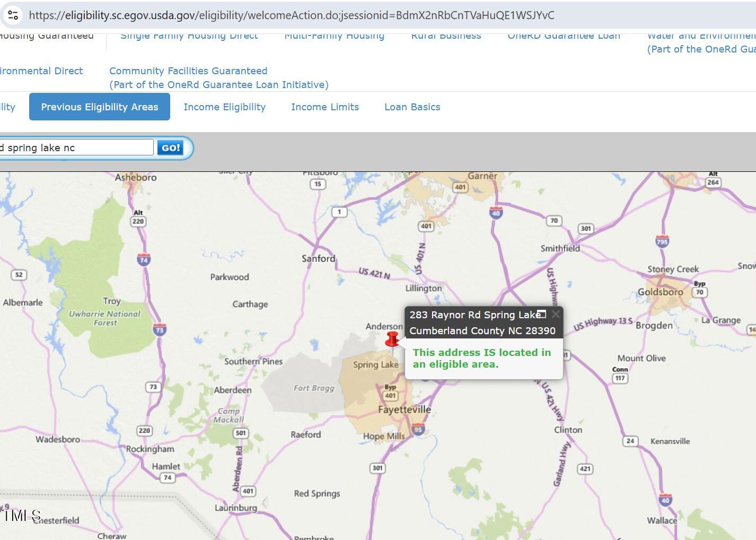
Task: Click the Aberdeen map label
Action: [x=233, y=390]
